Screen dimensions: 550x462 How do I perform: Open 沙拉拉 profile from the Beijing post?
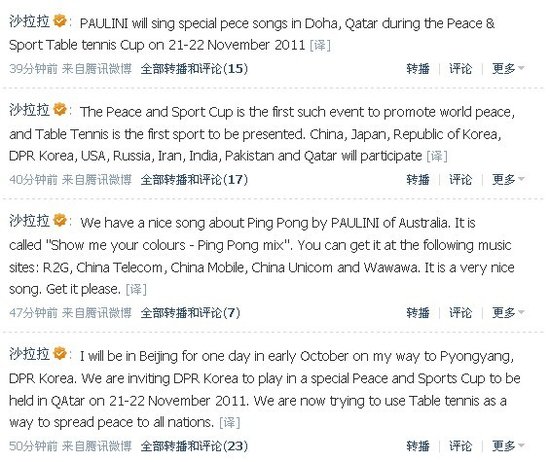click(x=29, y=354)
